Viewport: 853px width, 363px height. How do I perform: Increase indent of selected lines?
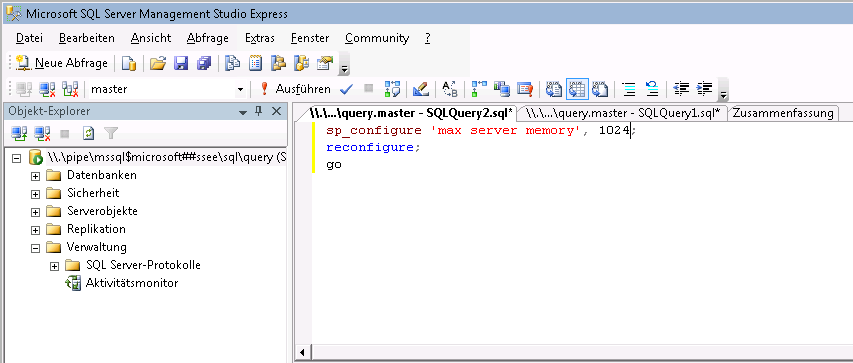[704, 89]
